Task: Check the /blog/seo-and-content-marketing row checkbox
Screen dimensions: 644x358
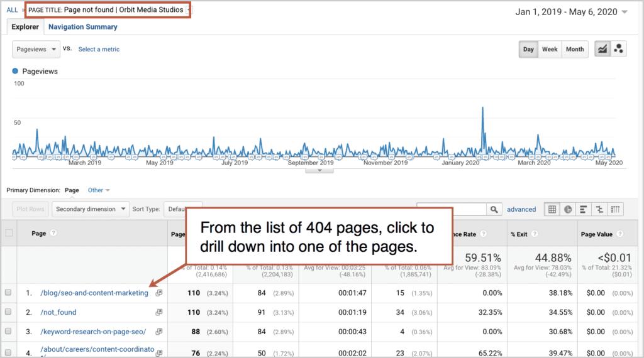Action: pos(8,293)
